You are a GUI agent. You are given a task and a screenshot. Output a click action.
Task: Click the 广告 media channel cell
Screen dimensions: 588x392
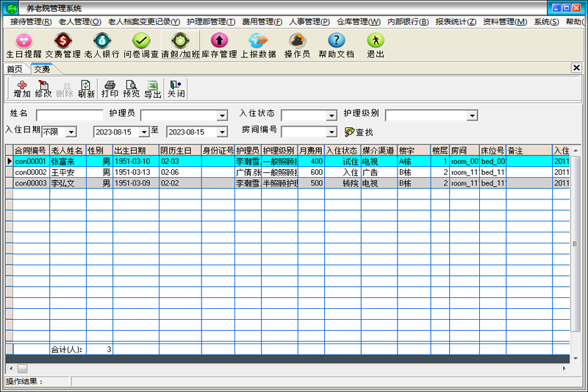pyautogui.click(x=379, y=172)
